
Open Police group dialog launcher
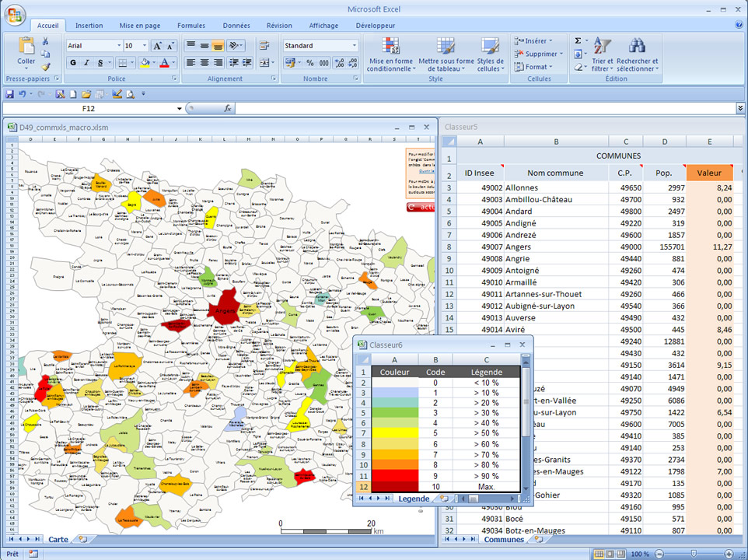point(174,79)
